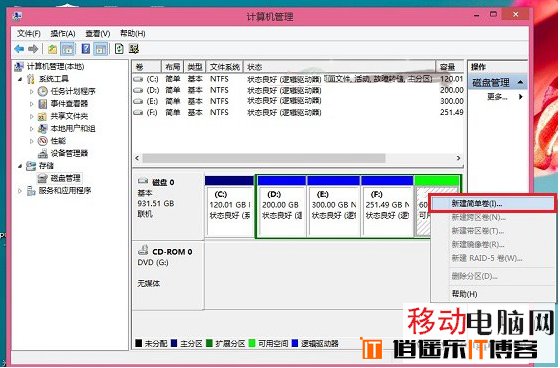This screenshot has width=560, height=368.
Task: Select the (D:) 200.00 GB partition block
Action: [x=281, y=206]
